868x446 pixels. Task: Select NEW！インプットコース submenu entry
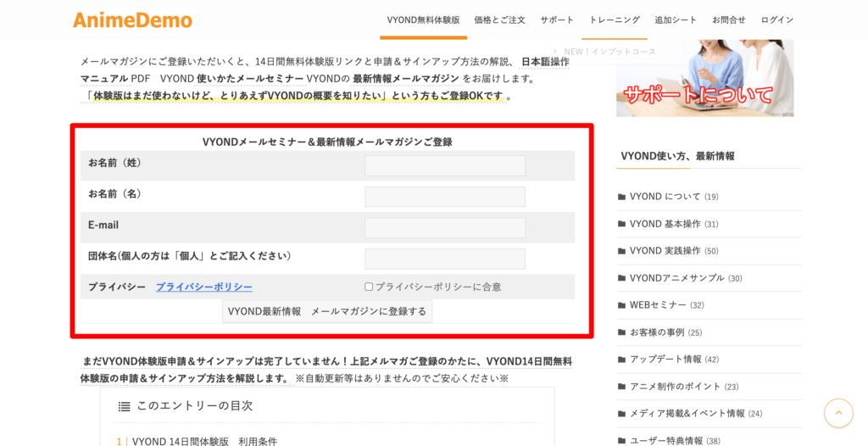point(609,52)
